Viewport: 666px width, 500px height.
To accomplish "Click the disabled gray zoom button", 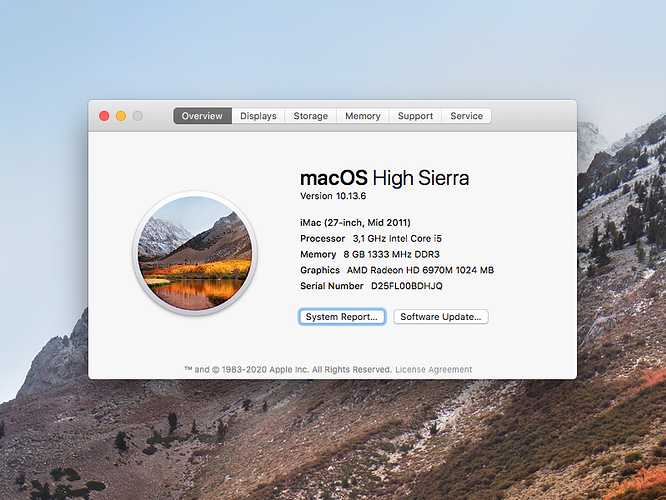I will point(138,116).
